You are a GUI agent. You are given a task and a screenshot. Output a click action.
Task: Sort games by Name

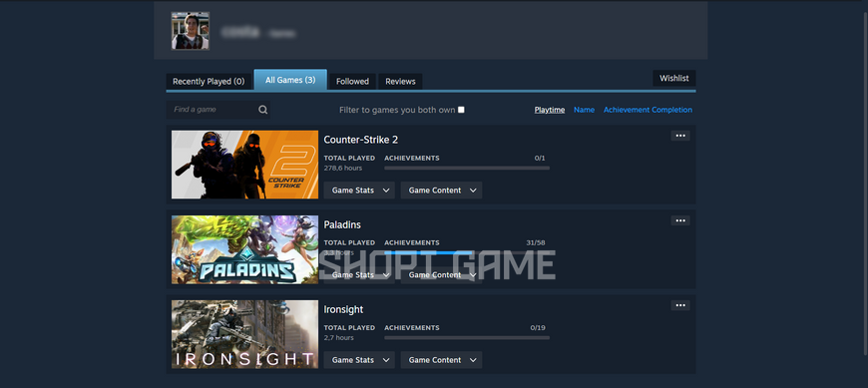point(584,110)
